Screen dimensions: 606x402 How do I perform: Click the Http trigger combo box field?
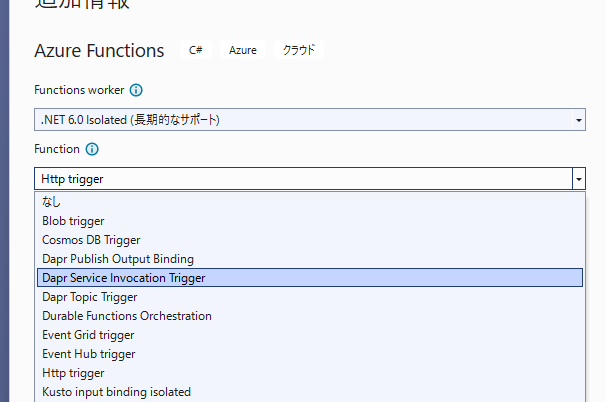pyautogui.click(x=300, y=179)
